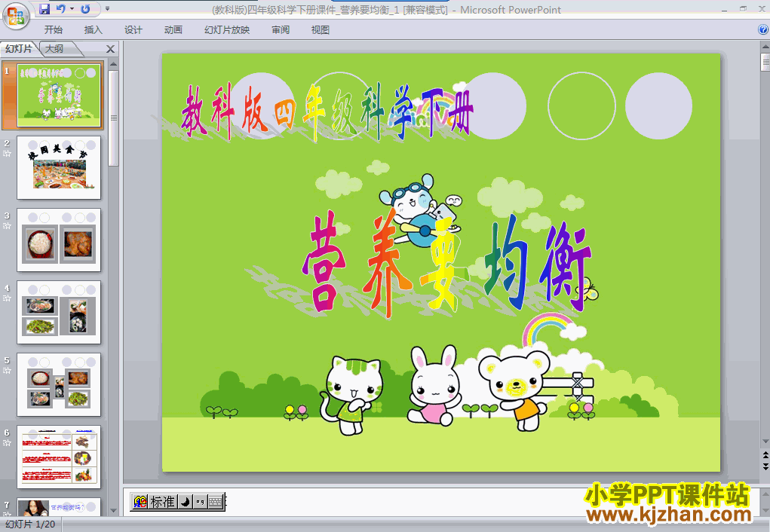Click the slide editor scroll down arrow

[765, 442]
